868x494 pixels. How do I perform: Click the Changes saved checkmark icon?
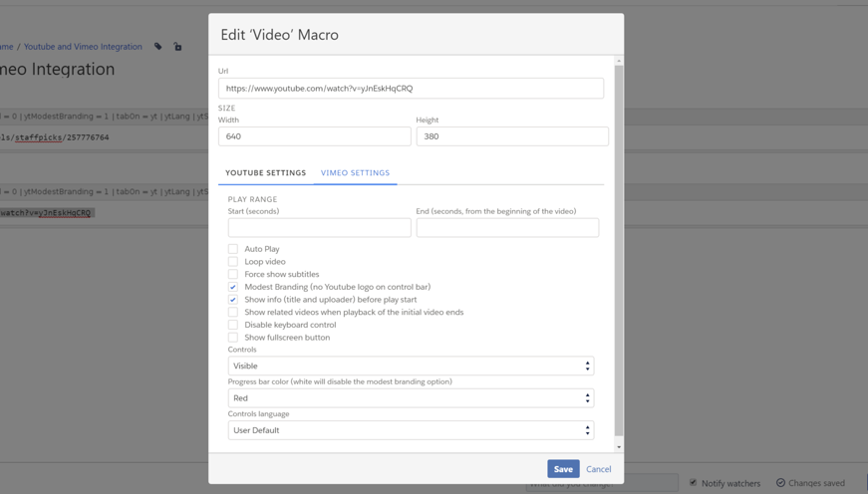tap(780, 483)
